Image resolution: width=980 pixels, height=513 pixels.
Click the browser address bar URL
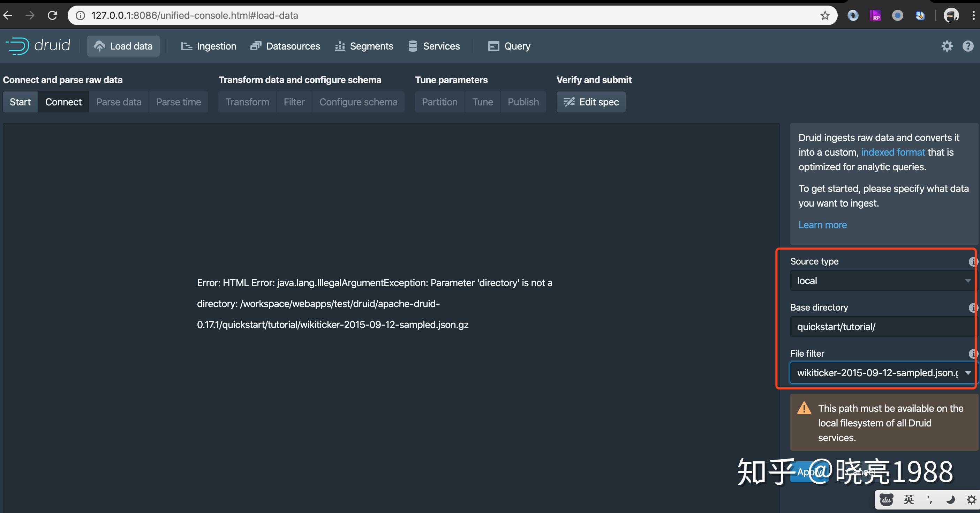click(194, 16)
